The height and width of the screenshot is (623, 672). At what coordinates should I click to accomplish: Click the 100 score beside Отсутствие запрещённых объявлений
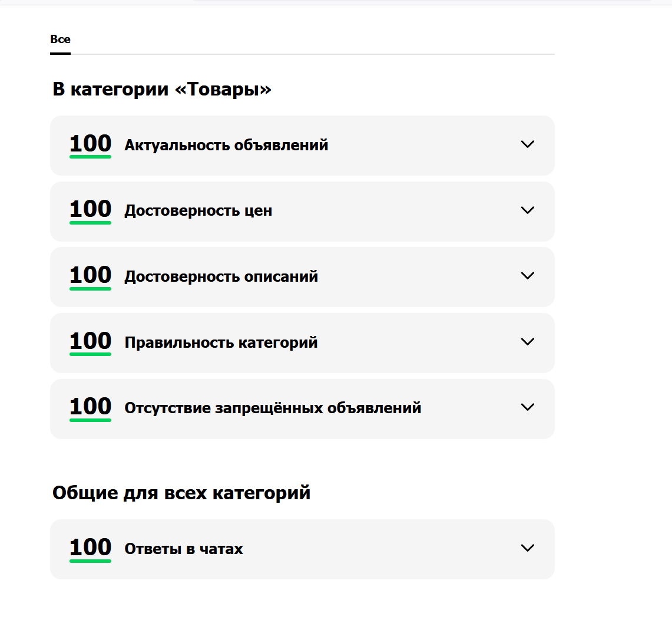pyautogui.click(x=91, y=408)
